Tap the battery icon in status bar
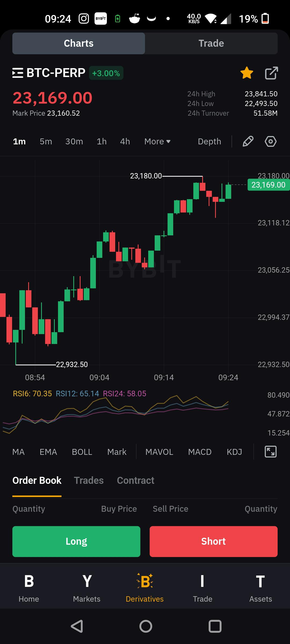 pos(265,19)
